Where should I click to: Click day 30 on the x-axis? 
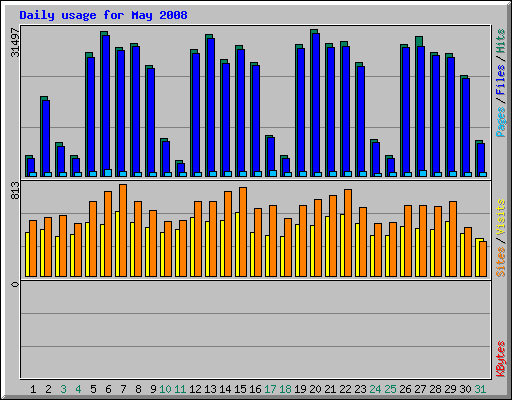(465, 389)
